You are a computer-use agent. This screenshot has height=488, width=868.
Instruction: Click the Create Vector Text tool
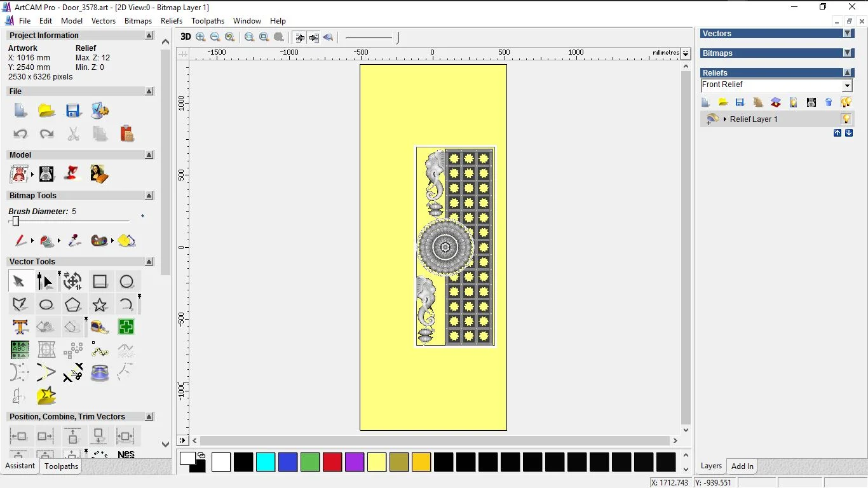(x=20, y=327)
